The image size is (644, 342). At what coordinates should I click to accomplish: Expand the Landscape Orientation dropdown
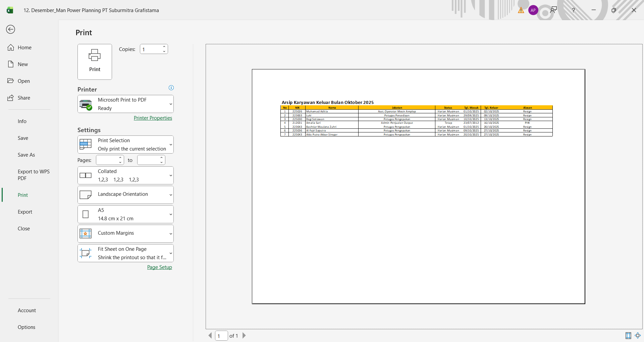(125, 194)
